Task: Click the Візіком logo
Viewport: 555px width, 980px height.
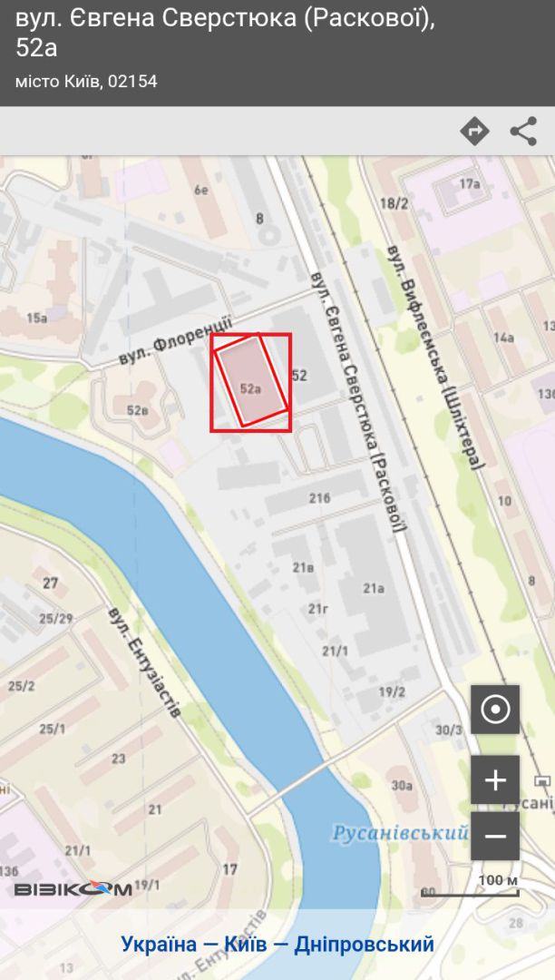Action: point(73,888)
